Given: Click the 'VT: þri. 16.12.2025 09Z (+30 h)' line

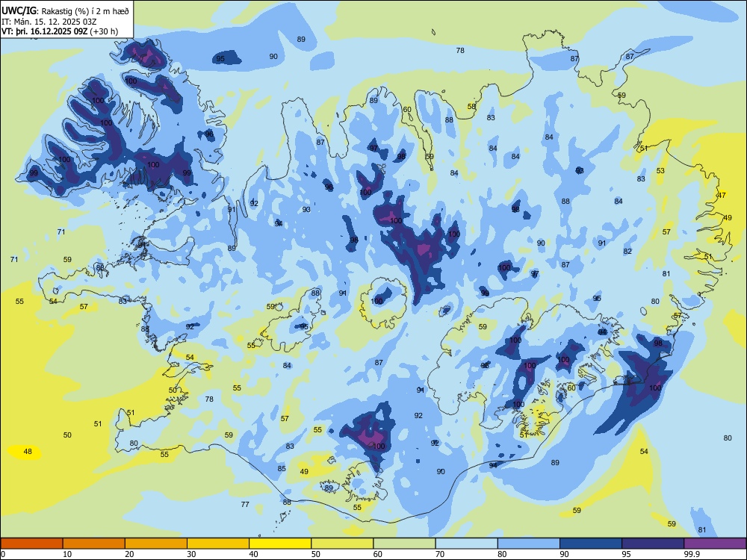Looking at the screenshot, I should pyautogui.click(x=60, y=31).
